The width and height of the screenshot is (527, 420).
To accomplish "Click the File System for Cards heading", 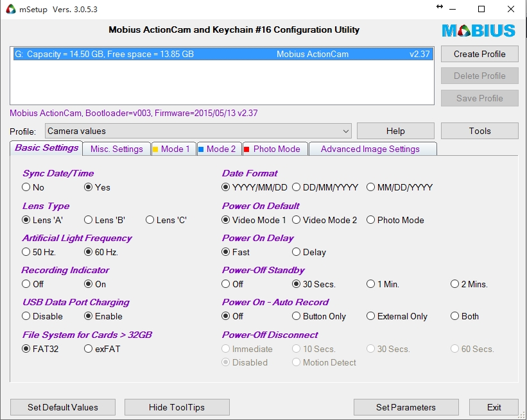I will (x=87, y=335).
